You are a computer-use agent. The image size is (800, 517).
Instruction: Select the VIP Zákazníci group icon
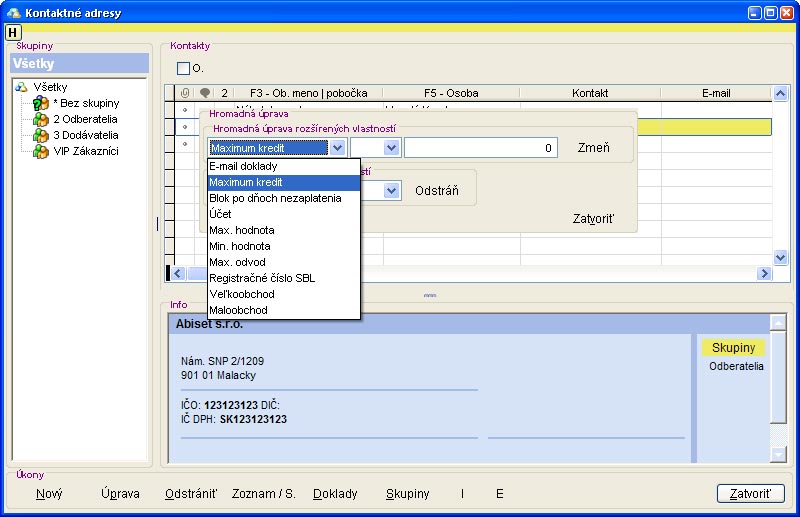tap(41, 151)
